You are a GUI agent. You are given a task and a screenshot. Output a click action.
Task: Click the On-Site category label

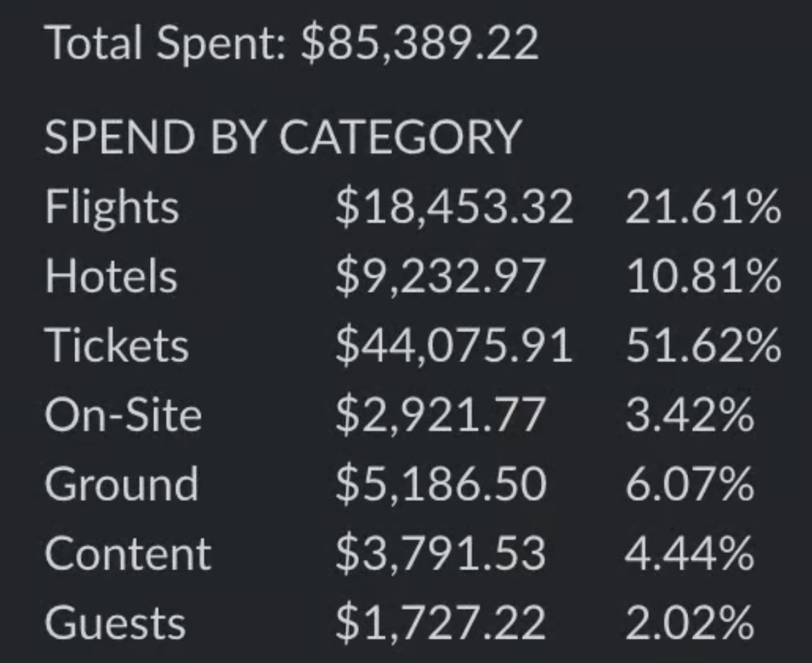click(123, 415)
